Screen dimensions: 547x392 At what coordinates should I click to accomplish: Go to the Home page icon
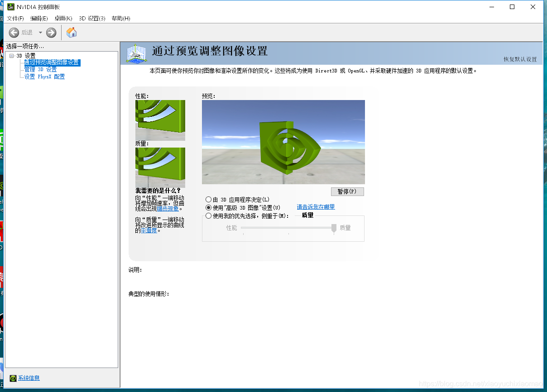tap(72, 32)
